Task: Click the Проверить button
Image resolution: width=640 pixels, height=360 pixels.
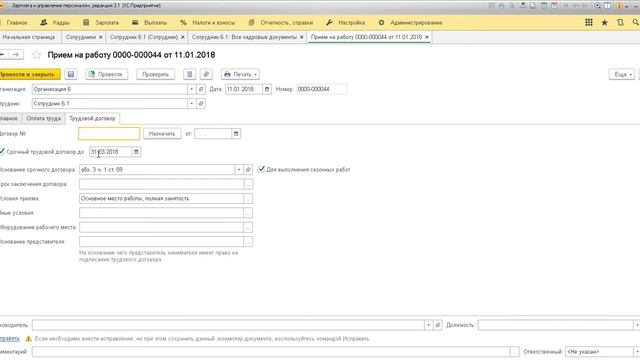Action: click(156, 74)
